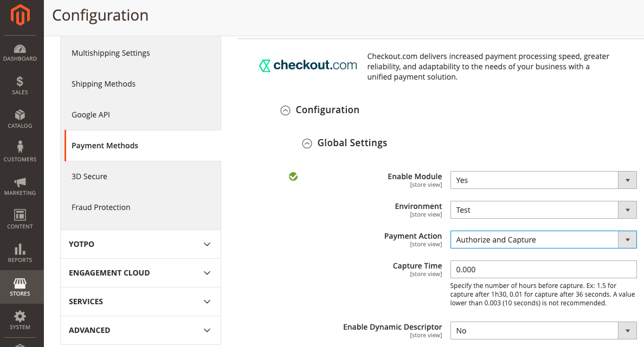644x347 pixels.
Task: Open the Enable Module dropdown
Action: pyautogui.click(x=543, y=180)
